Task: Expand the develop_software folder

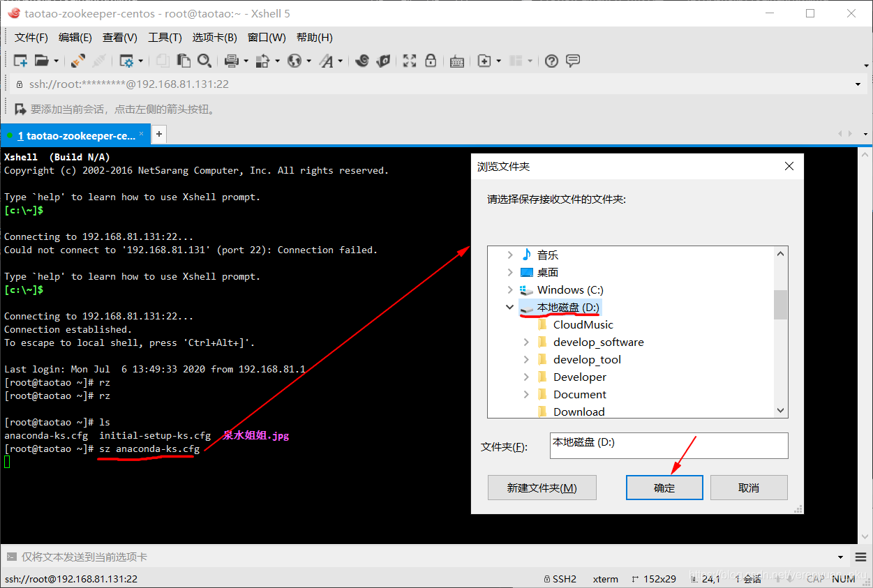Action: click(526, 342)
